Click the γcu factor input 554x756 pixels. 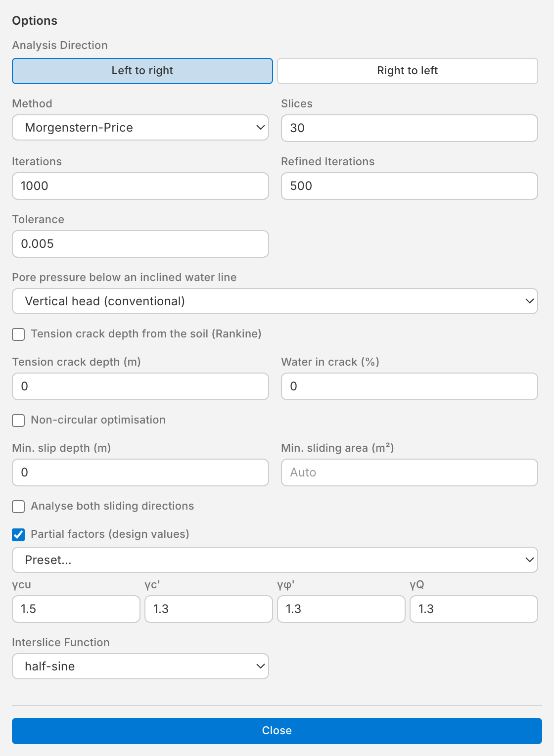click(76, 609)
